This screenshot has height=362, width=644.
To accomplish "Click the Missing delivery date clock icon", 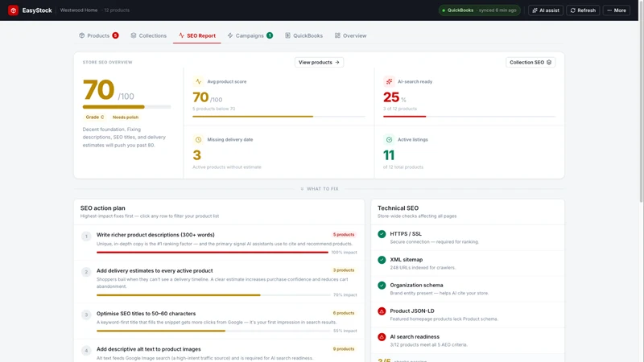I will tap(198, 139).
